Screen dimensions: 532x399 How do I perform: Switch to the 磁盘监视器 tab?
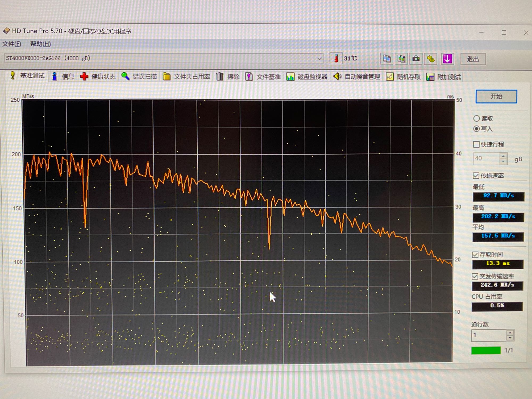click(x=307, y=77)
